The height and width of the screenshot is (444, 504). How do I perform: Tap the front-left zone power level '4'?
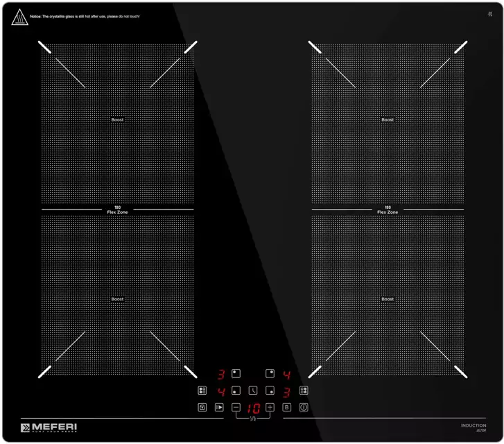tap(221, 391)
